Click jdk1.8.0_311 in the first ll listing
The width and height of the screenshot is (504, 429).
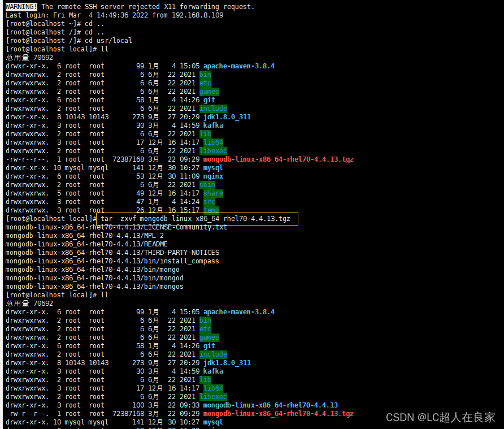pos(227,117)
